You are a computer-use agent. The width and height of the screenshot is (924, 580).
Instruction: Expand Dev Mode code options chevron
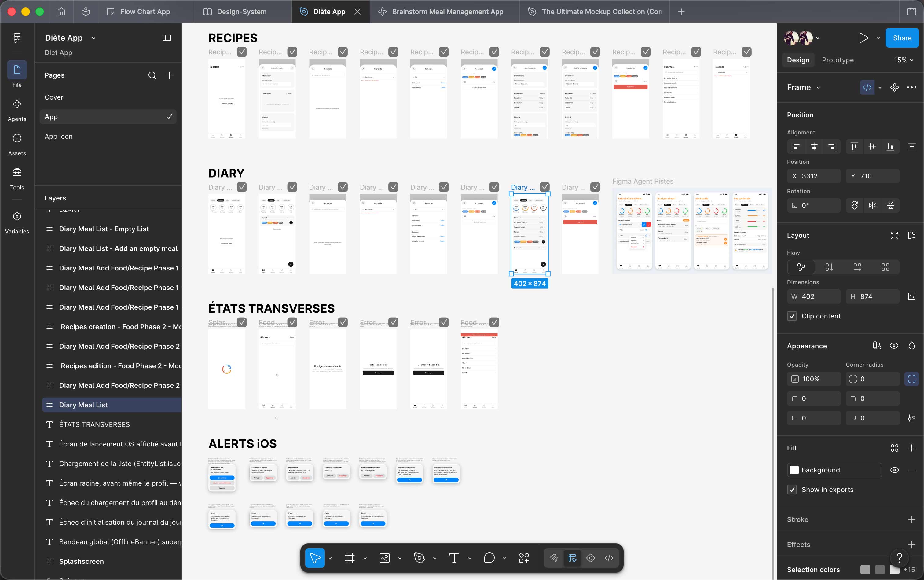880,87
